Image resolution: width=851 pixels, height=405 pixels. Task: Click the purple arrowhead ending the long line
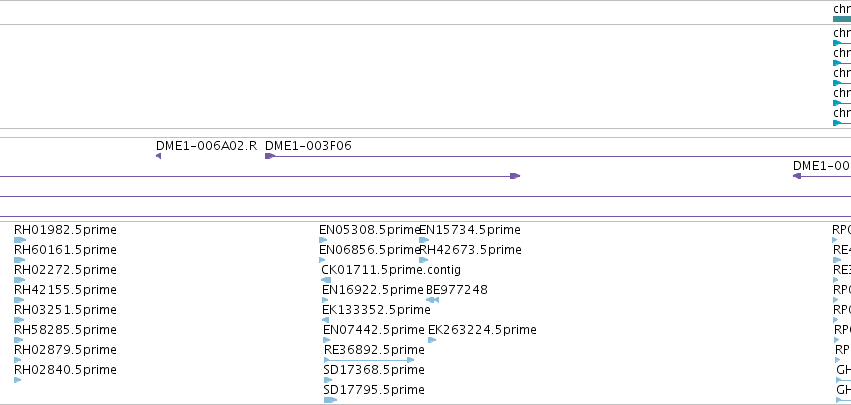point(515,176)
